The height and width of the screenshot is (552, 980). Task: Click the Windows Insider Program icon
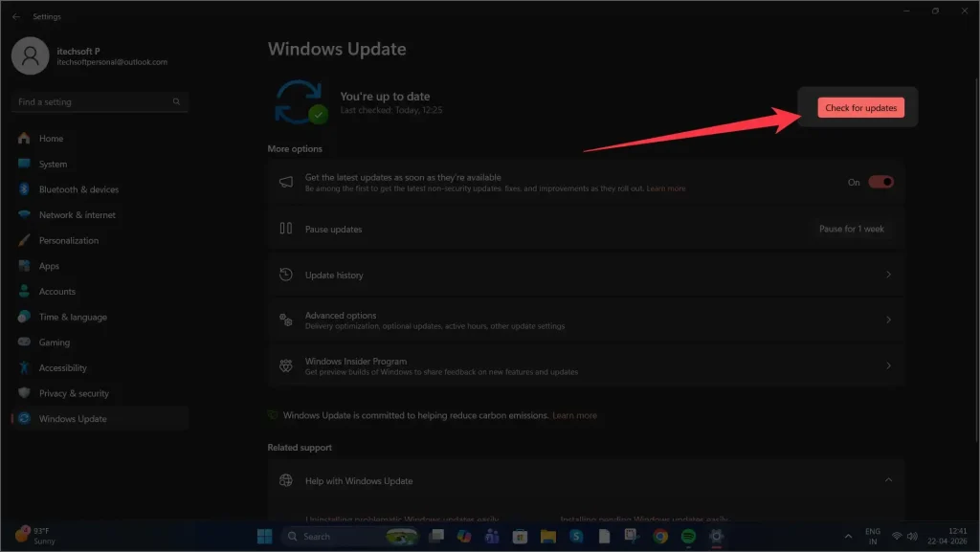coord(285,365)
